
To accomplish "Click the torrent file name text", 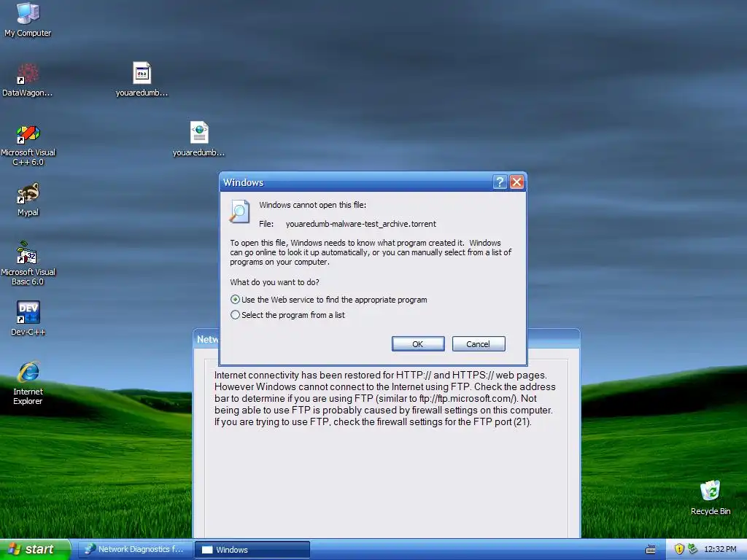I will [360, 224].
